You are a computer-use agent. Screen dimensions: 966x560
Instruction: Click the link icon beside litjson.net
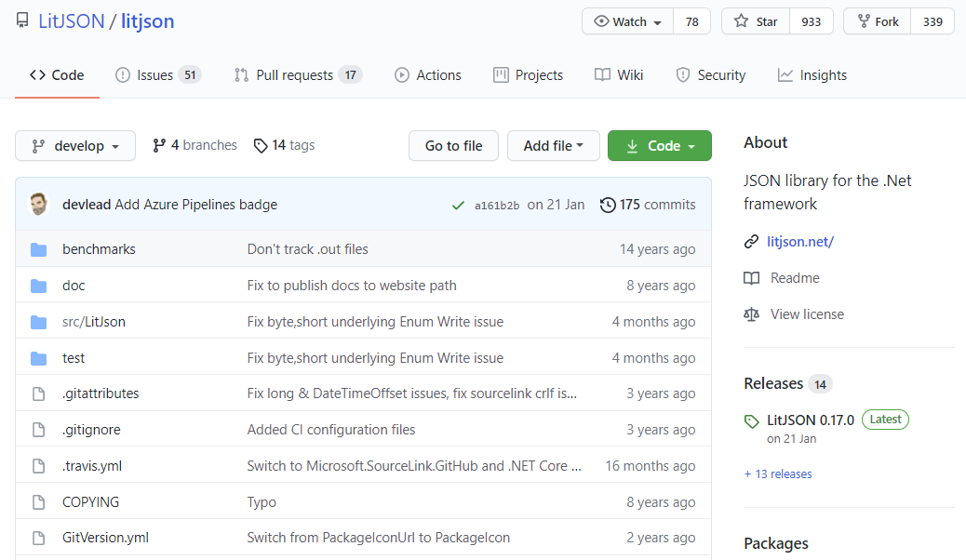click(x=751, y=242)
